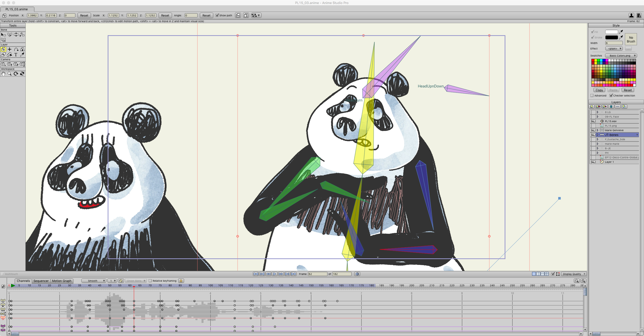Expand the 09-FL Face layer group
644x336 pixels.
[597, 117]
